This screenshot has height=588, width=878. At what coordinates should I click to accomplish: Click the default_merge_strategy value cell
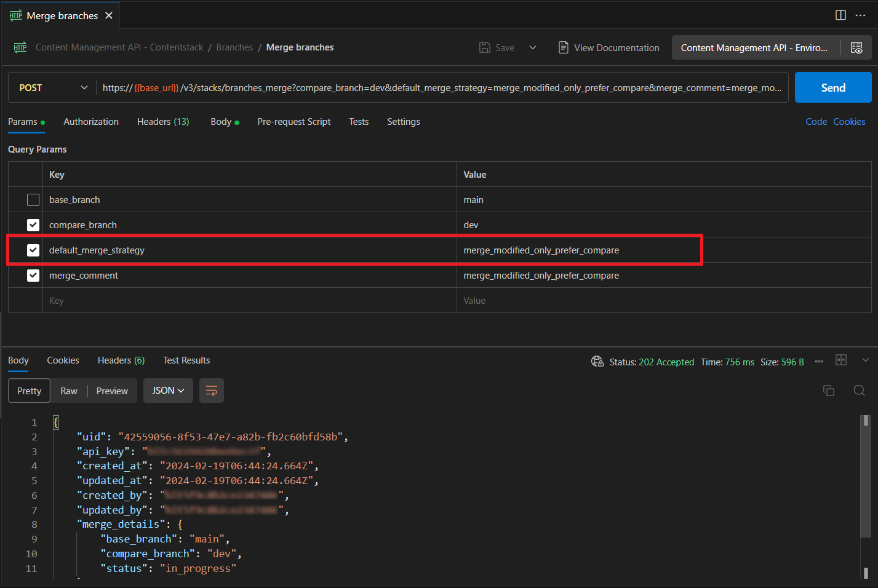click(x=664, y=250)
